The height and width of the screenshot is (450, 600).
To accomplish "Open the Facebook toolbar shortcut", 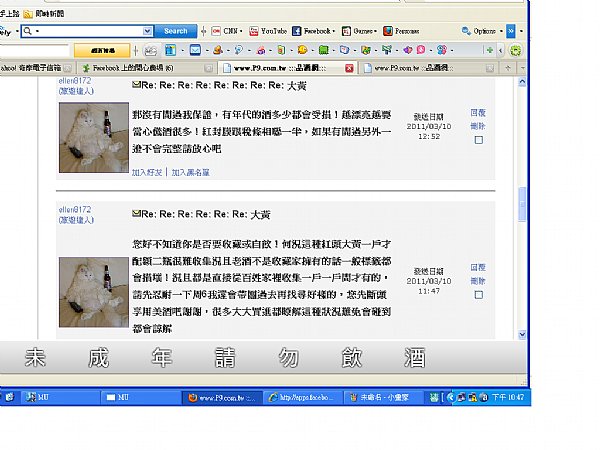I will click(x=313, y=31).
